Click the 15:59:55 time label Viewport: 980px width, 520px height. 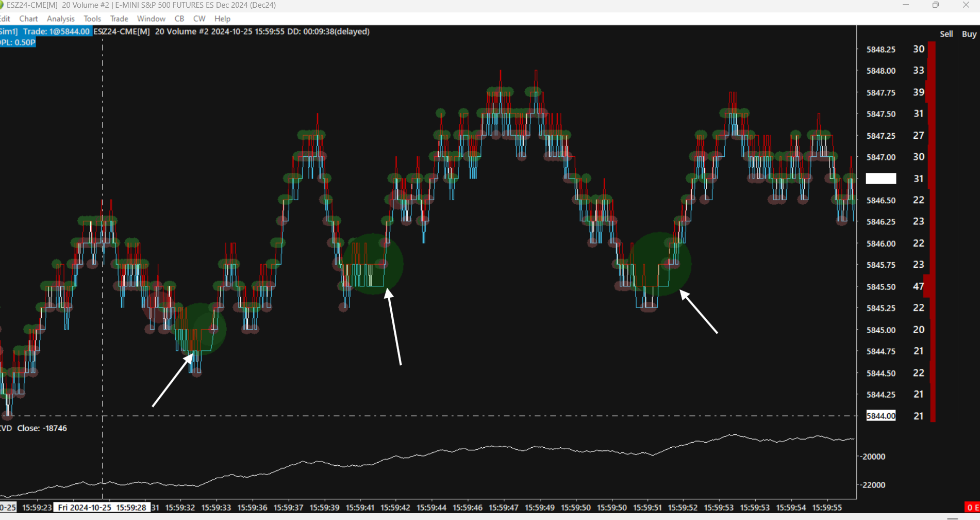pos(827,508)
